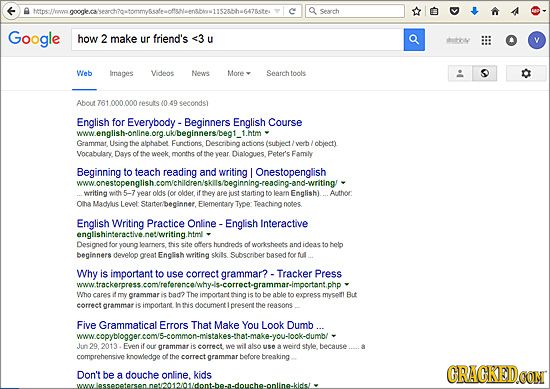Open Beginning to teach reading and writing link
The height and width of the screenshot is (389, 550).
point(201,172)
